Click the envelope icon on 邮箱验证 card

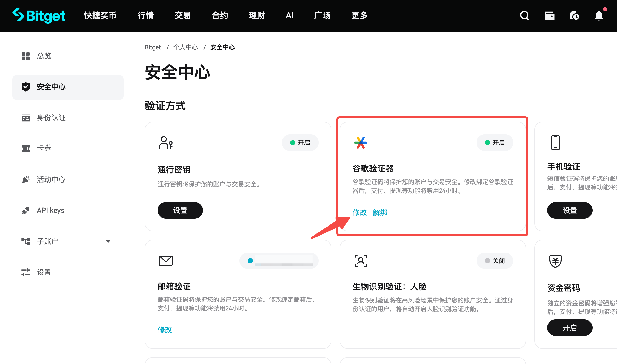point(166,261)
